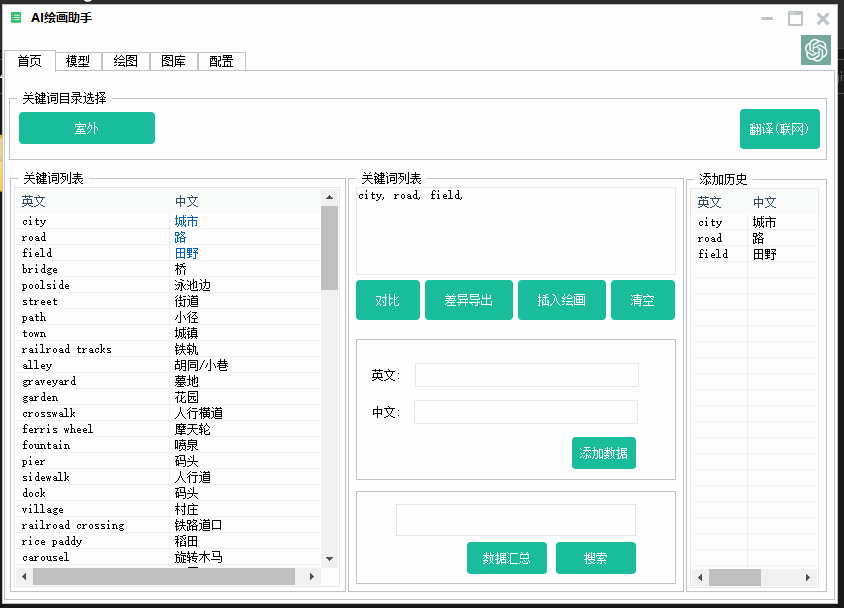Click the blue 城市 link for city
This screenshot has height=608, width=844.
tap(186, 221)
